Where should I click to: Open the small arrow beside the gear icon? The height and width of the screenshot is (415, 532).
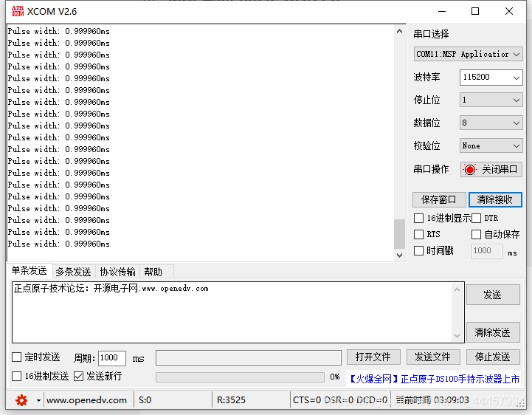[38, 401]
